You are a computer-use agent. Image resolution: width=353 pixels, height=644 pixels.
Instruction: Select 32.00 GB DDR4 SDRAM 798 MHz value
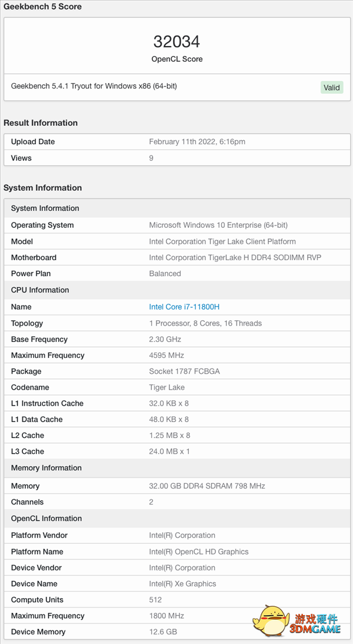[x=207, y=486]
